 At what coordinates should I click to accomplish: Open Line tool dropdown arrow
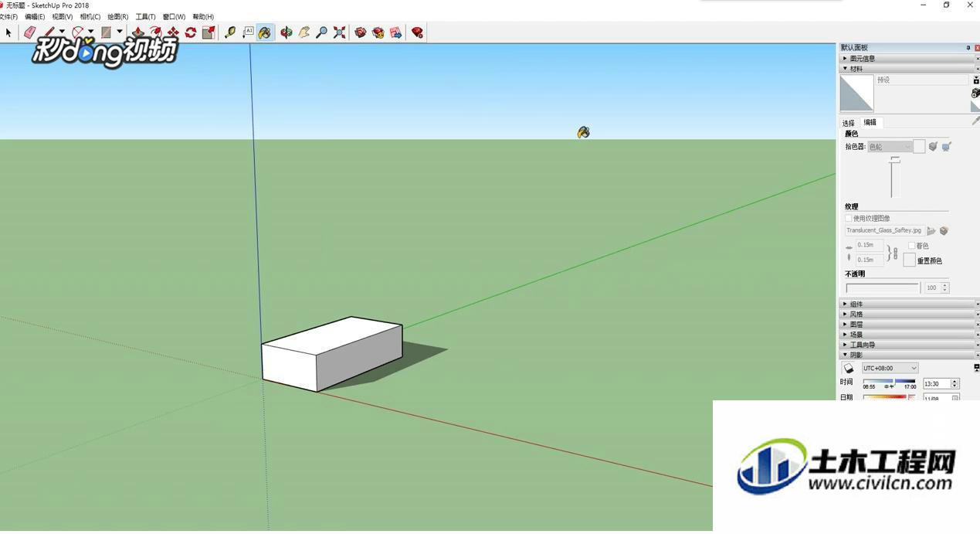pyautogui.click(x=62, y=32)
